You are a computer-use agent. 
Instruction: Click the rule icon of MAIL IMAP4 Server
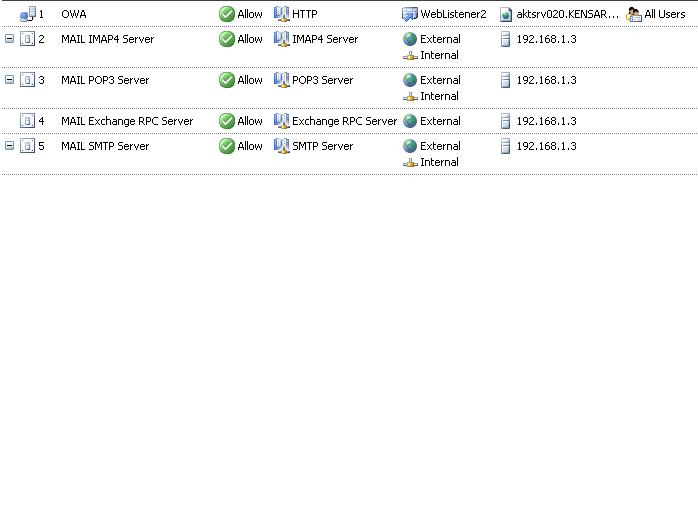[x=28, y=39]
